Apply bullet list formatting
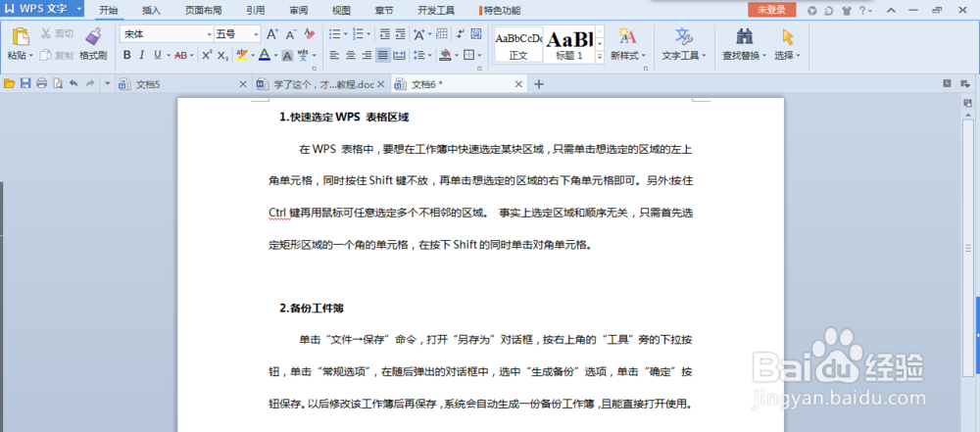 (x=335, y=33)
